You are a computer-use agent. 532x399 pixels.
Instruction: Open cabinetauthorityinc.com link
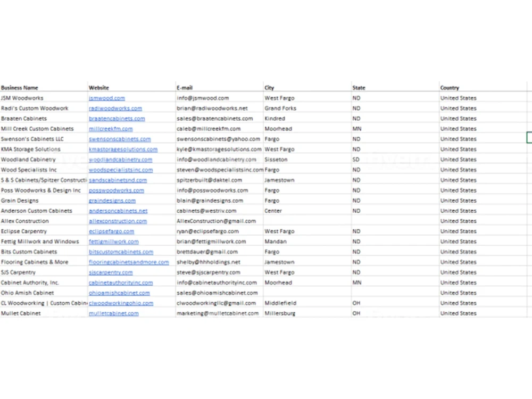121,282
